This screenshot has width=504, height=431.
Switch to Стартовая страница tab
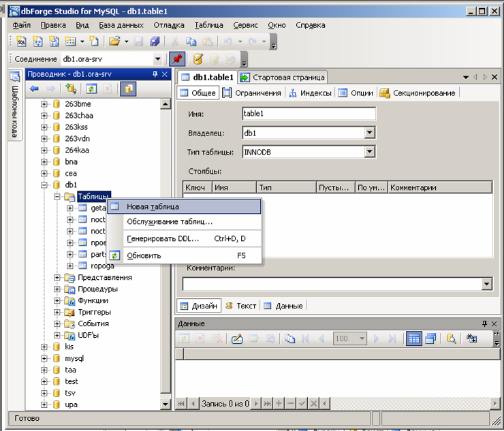[283, 78]
